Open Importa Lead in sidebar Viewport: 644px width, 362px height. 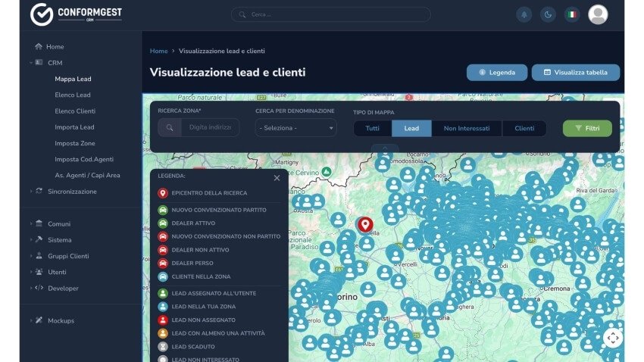(74, 126)
